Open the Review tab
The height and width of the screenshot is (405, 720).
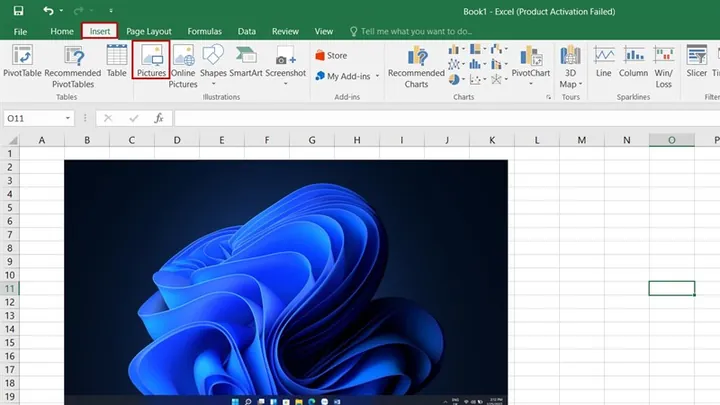tap(285, 31)
